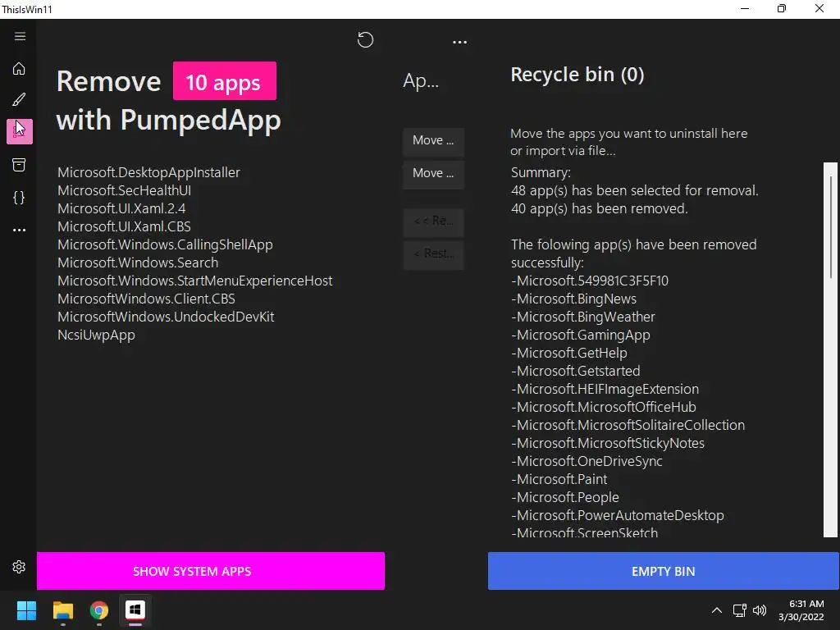Viewport: 840px width, 630px height.
Task: Click -Microsoft.HEIFImageExtension line
Action: click(605, 390)
